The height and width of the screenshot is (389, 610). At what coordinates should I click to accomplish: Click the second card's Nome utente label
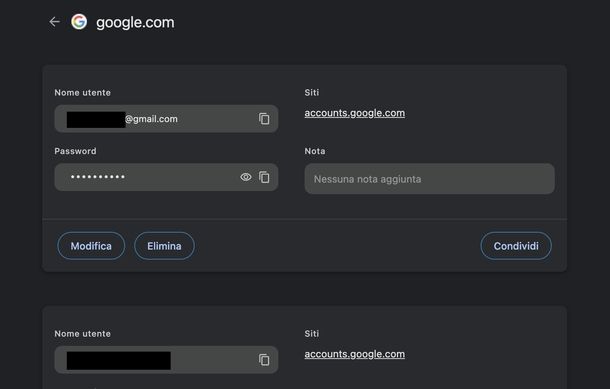tap(82, 334)
